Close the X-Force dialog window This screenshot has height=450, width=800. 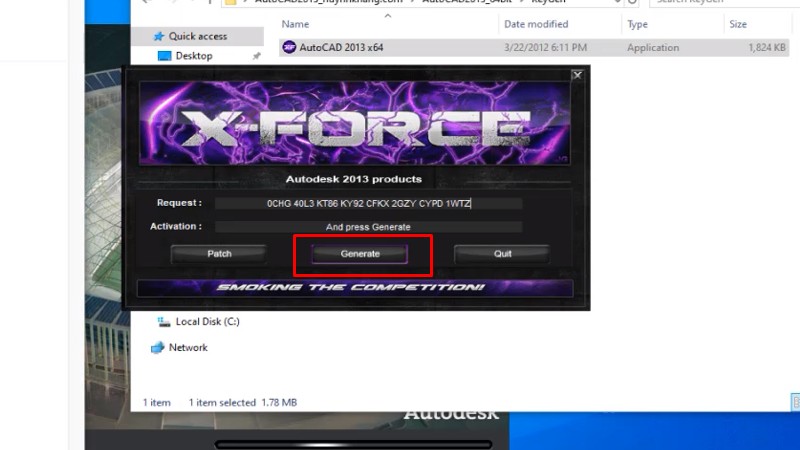pos(577,74)
